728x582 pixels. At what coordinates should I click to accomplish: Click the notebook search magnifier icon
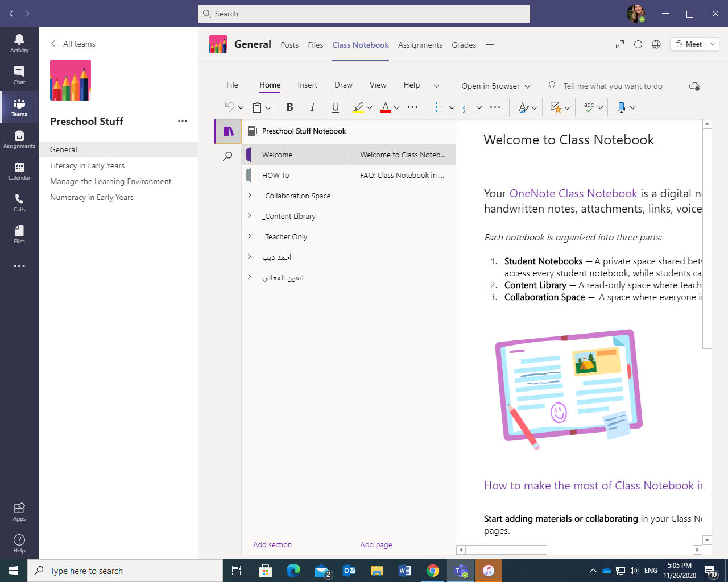coord(227,156)
